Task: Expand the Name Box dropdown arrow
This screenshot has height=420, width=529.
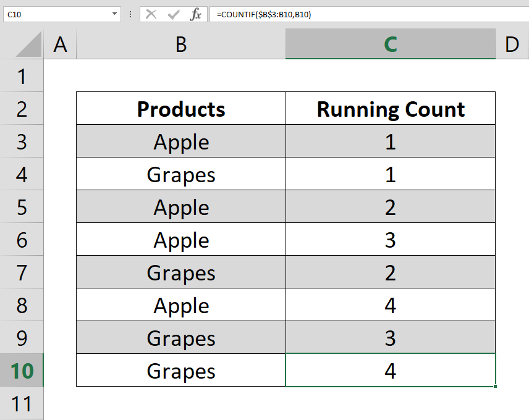Action: (x=115, y=14)
